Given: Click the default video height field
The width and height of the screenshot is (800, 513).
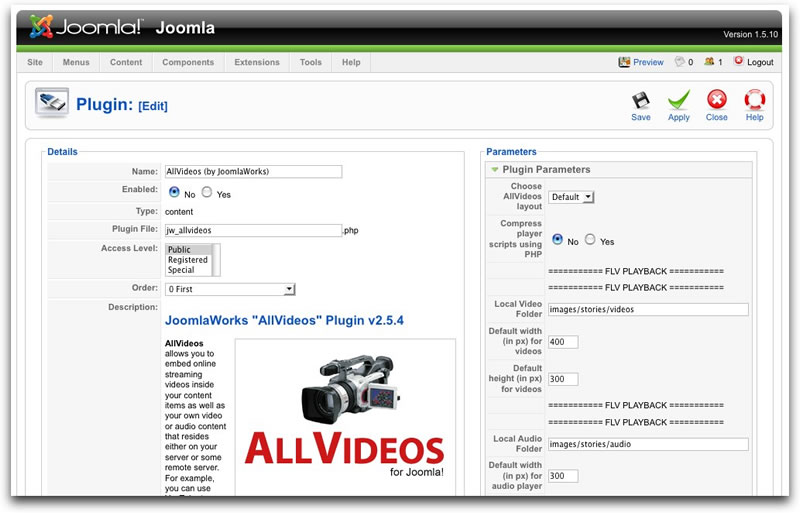Looking at the screenshot, I should coord(563,379).
